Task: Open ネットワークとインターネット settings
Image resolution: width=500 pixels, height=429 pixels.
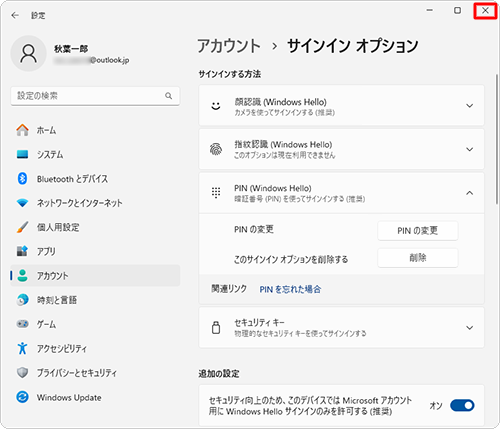Action: (x=95, y=203)
